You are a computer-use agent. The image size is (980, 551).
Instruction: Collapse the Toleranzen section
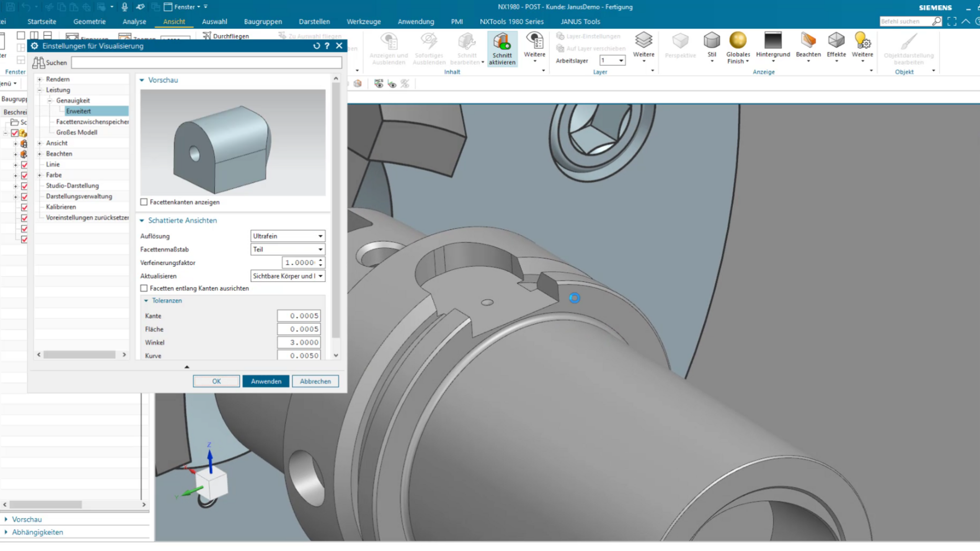tap(146, 301)
